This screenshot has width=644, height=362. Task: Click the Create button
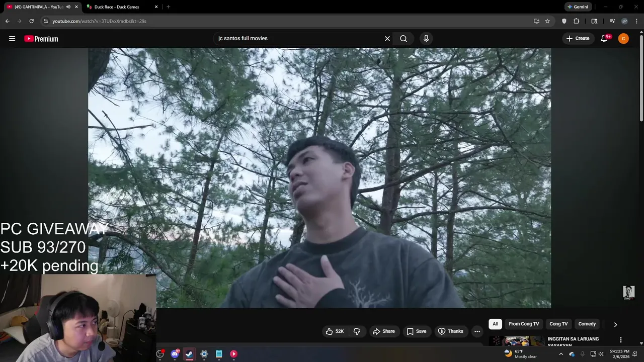tap(578, 39)
